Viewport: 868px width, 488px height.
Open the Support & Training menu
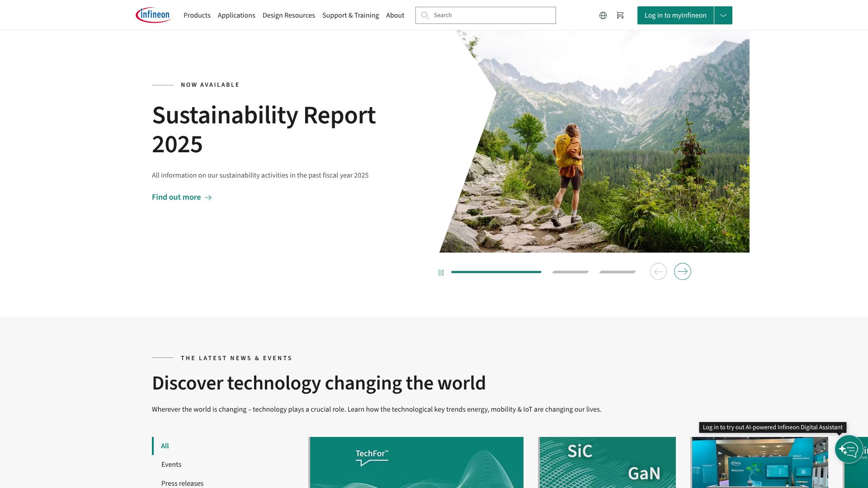(350, 15)
